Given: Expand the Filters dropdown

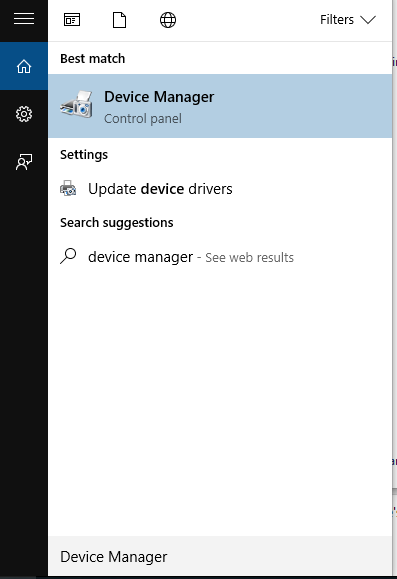Looking at the screenshot, I should tap(348, 20).
